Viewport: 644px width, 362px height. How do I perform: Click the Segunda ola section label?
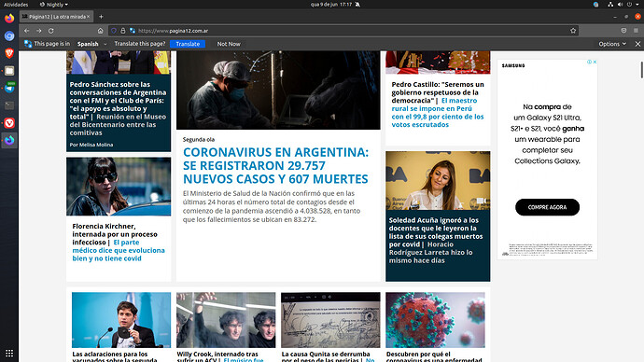coord(199,140)
